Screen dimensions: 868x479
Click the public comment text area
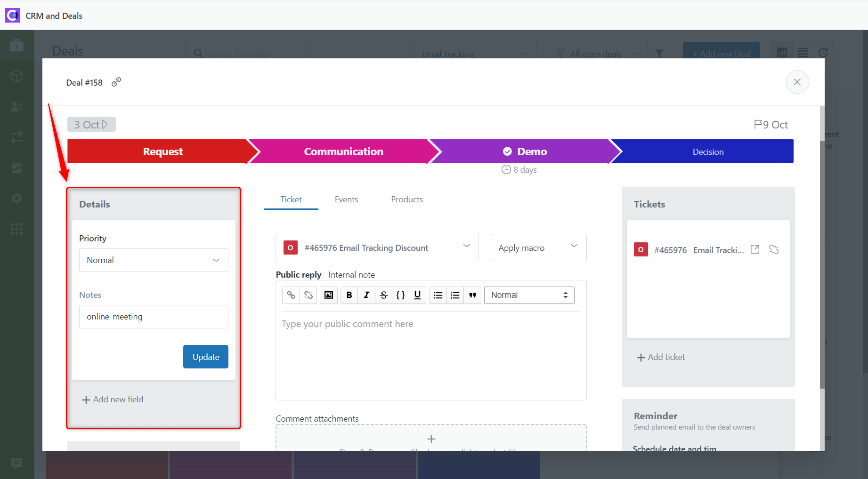(x=431, y=355)
